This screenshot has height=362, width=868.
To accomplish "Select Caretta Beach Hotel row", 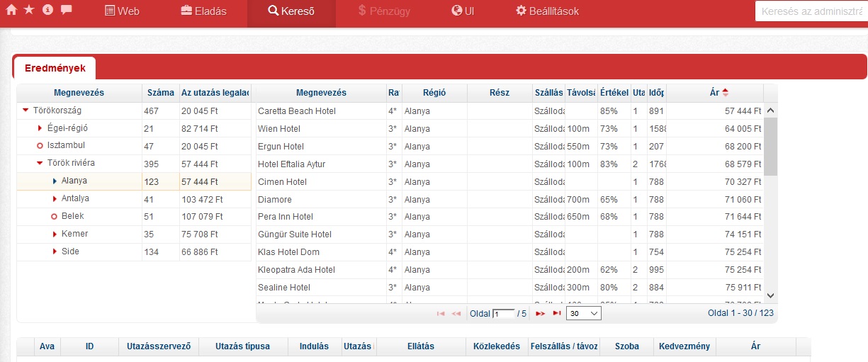I will point(508,111).
